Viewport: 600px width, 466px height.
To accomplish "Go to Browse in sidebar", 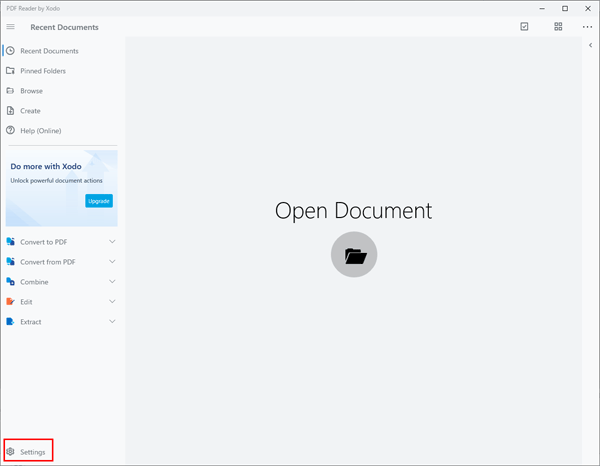I will [31, 91].
